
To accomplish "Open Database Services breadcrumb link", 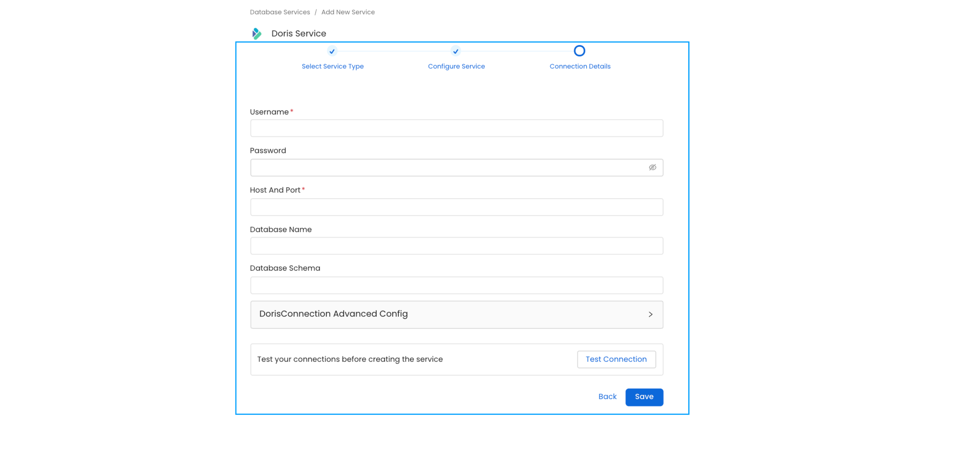I will (280, 12).
